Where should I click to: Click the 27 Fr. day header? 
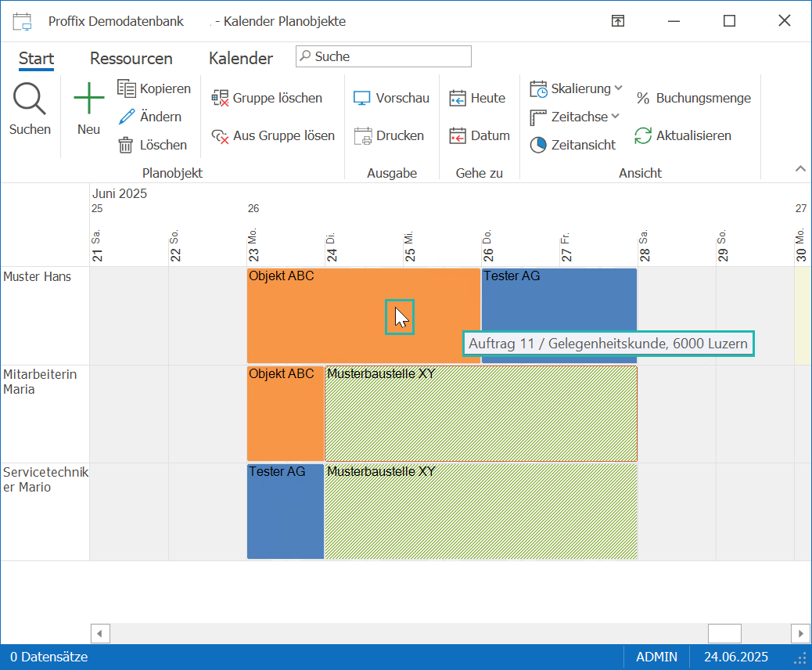[x=566, y=247]
